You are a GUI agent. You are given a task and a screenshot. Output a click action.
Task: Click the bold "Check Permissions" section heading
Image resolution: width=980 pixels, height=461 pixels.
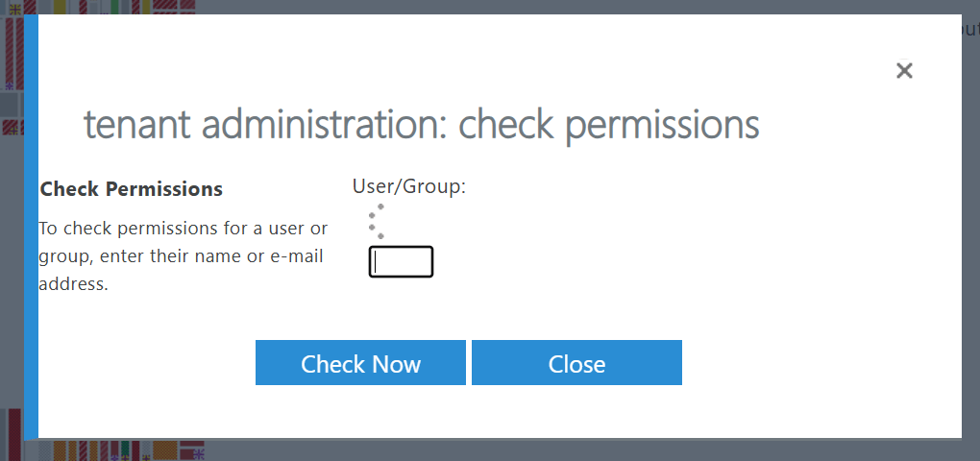pos(132,189)
